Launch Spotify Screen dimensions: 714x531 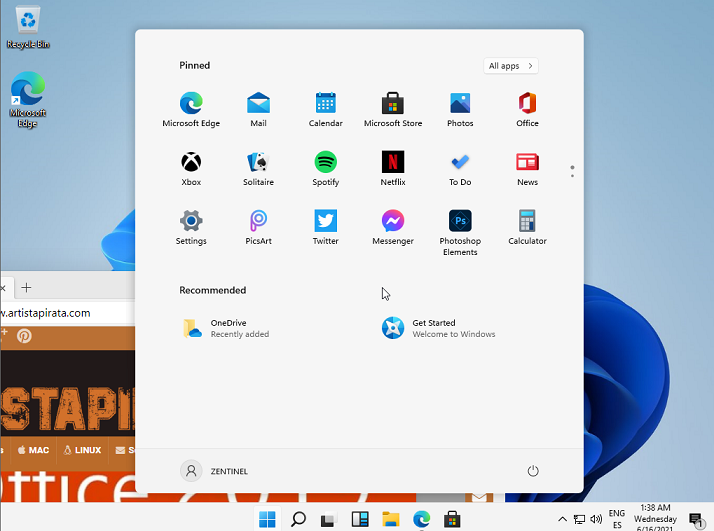(325, 168)
